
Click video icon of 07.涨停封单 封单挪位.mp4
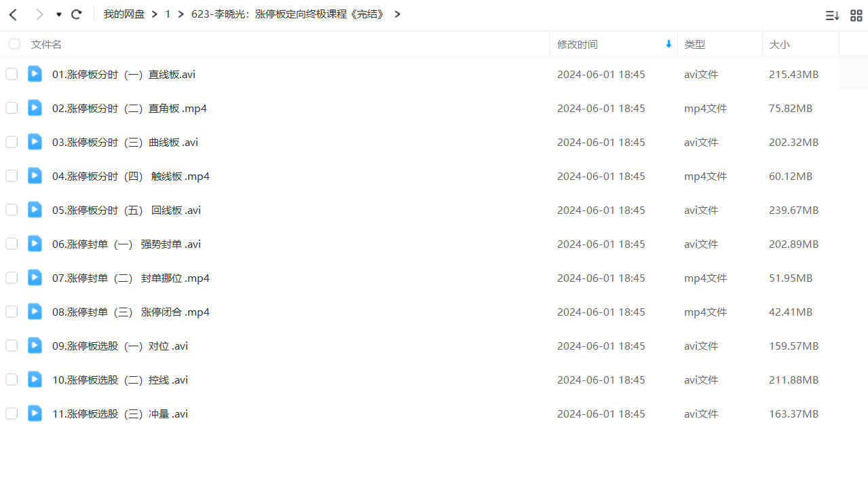point(35,278)
